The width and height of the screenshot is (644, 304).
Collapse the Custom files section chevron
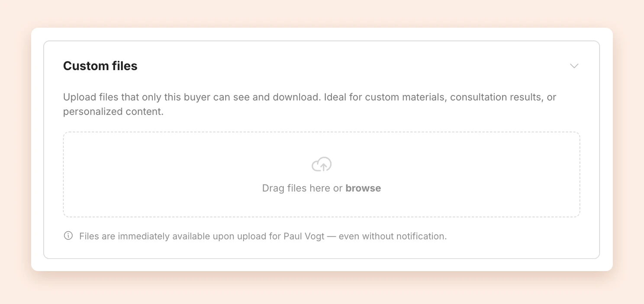point(574,66)
